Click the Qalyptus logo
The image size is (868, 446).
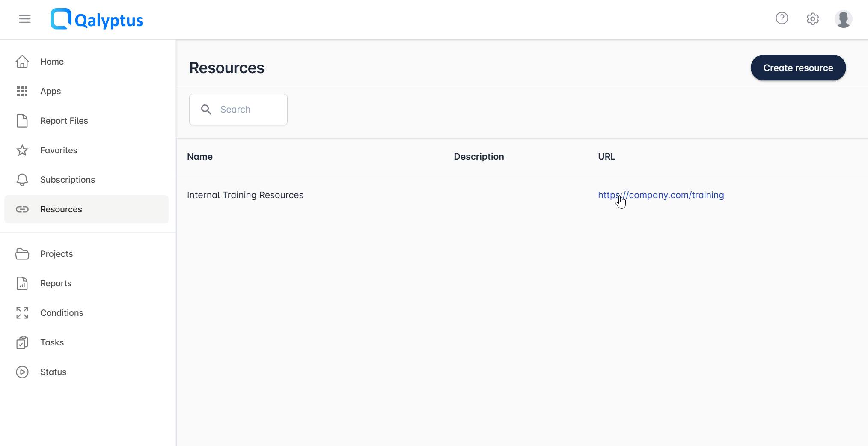[x=96, y=19]
